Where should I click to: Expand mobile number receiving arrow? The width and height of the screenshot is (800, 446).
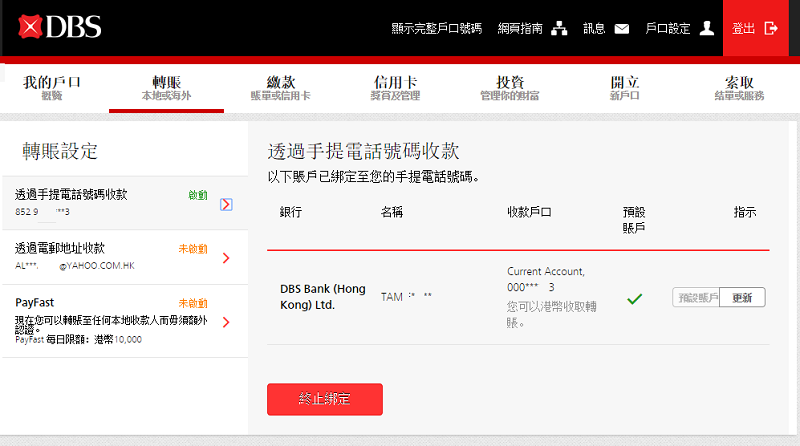click(x=226, y=204)
